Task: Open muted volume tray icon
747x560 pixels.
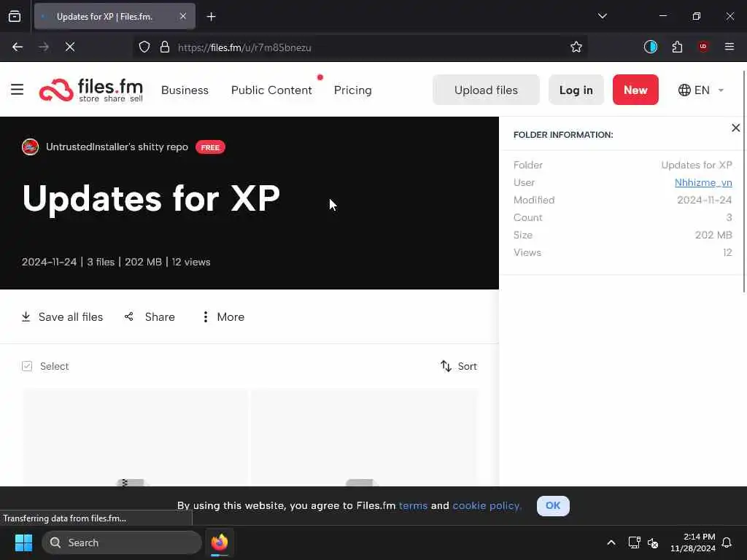Action: (653, 542)
